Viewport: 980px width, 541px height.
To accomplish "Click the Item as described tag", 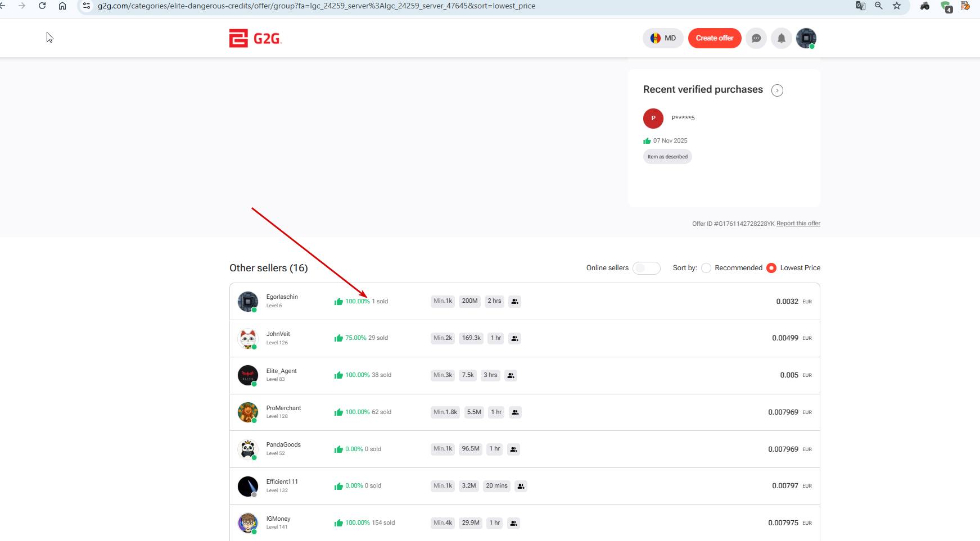I will (667, 157).
